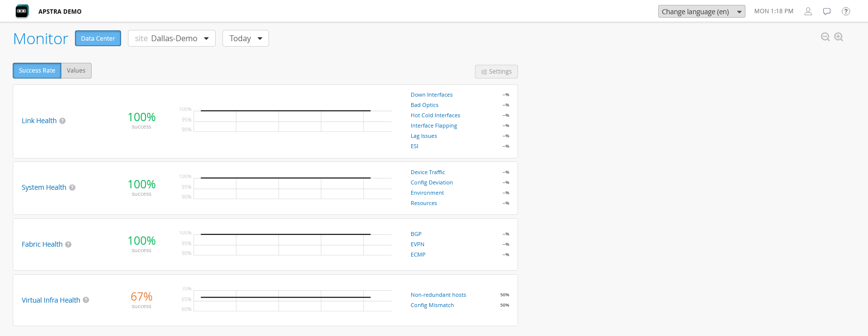Click Link Health 100% success value
Viewport: 868px width, 336px height.
[142, 117]
